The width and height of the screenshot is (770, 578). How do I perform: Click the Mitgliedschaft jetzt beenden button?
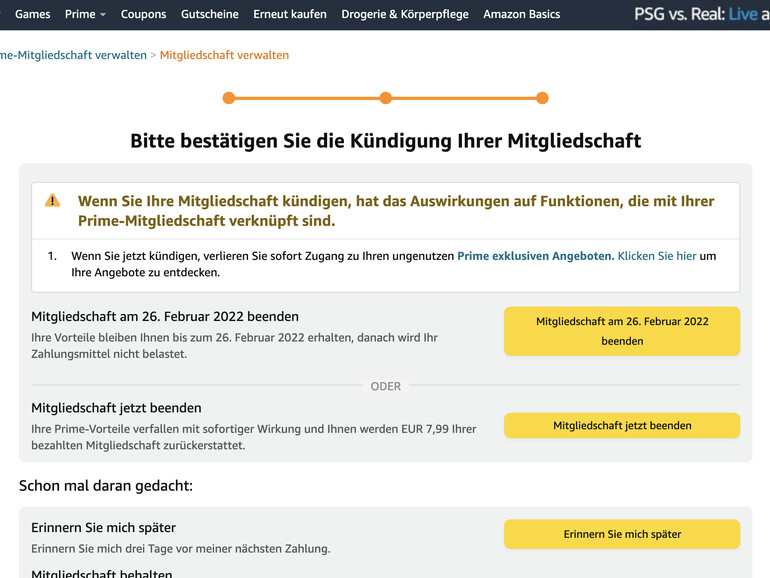[x=622, y=425]
